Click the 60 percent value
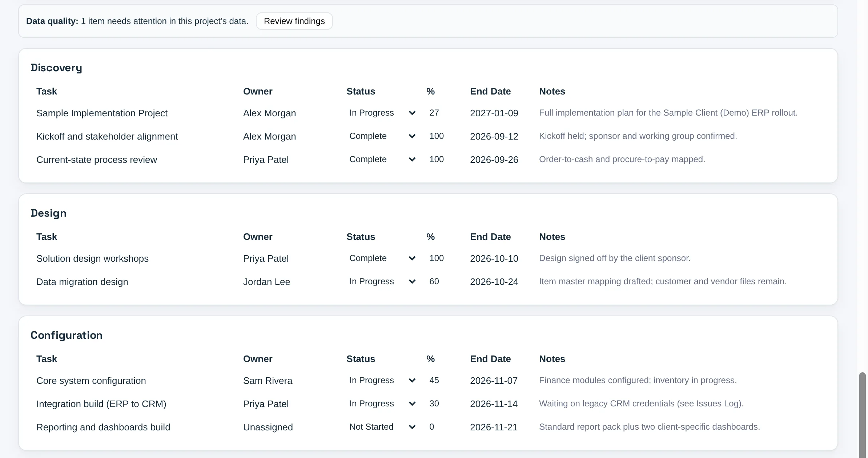 (434, 281)
